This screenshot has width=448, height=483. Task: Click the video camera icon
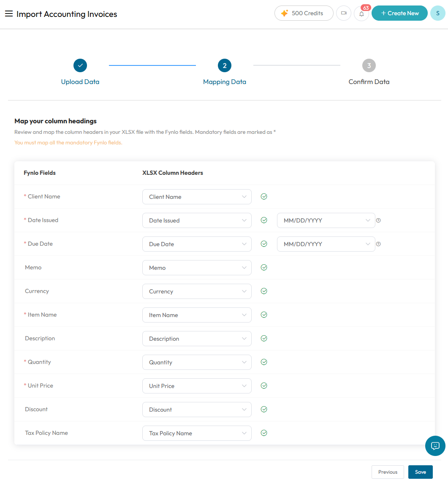pyautogui.click(x=344, y=13)
